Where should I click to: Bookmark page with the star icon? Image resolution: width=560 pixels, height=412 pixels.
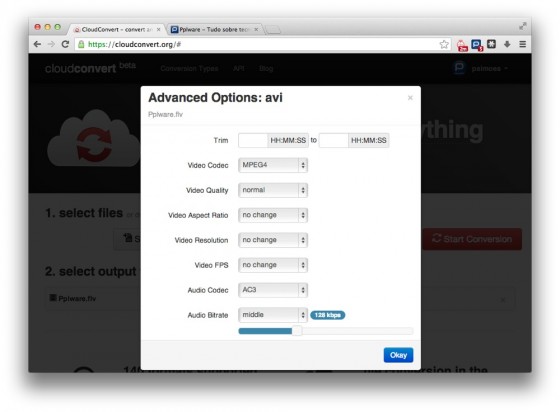(x=444, y=44)
